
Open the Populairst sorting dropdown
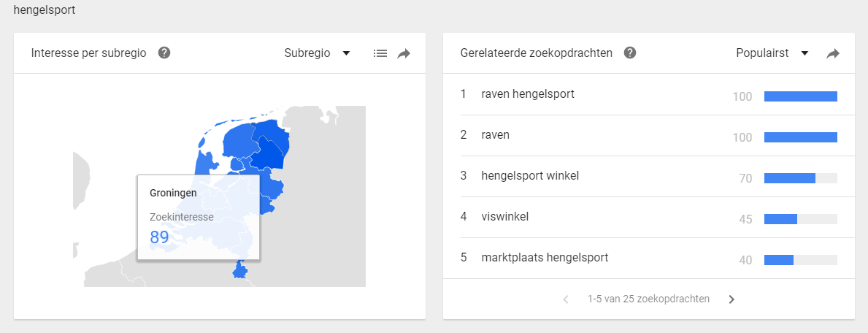pyautogui.click(x=772, y=53)
